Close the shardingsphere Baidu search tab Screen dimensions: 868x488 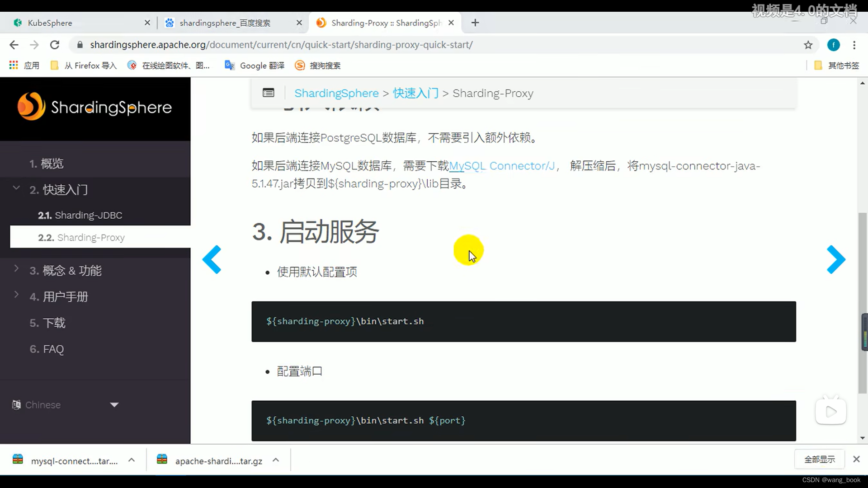pos(299,23)
